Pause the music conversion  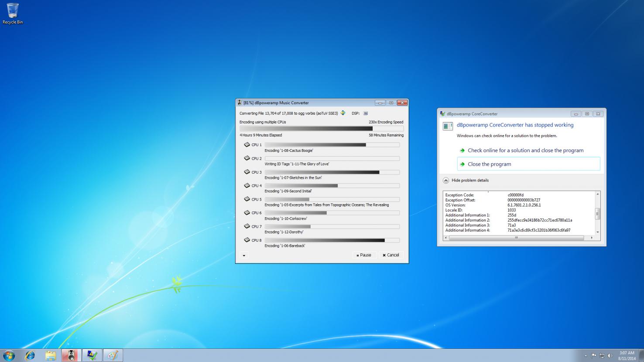point(364,255)
